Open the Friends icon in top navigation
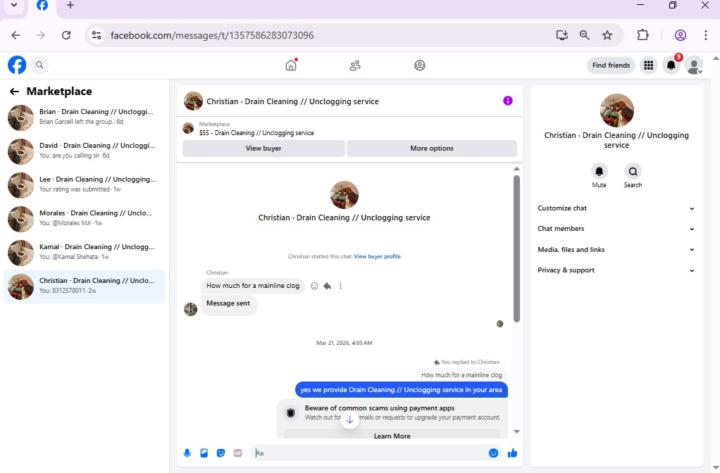Image resolution: width=720 pixels, height=473 pixels. [x=355, y=65]
